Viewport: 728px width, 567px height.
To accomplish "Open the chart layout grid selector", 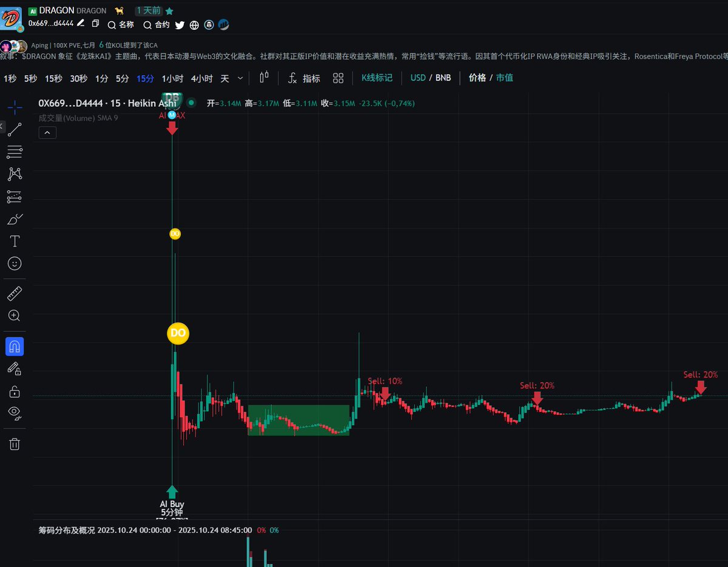I will [x=339, y=78].
